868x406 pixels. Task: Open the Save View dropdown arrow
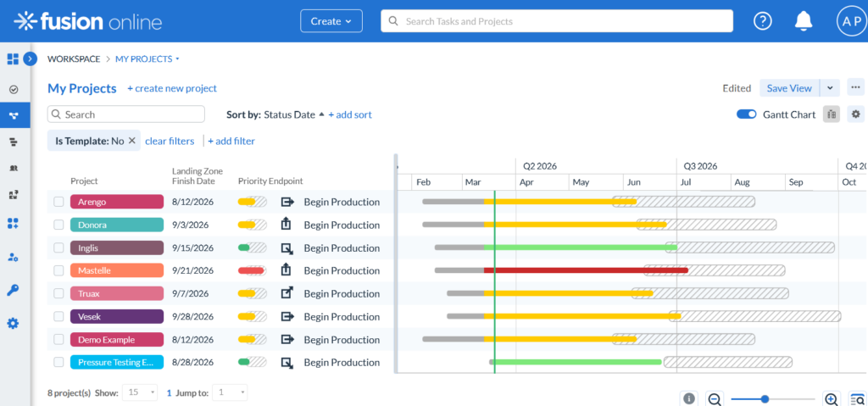[830, 88]
